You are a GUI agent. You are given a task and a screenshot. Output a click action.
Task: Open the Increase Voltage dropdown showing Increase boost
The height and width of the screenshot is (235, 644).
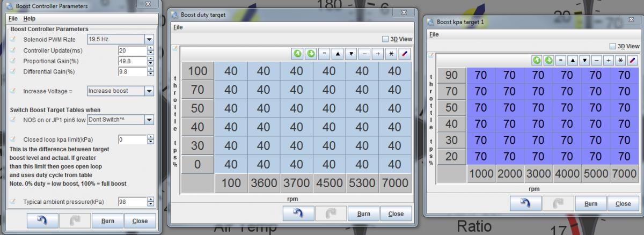pyautogui.click(x=149, y=91)
